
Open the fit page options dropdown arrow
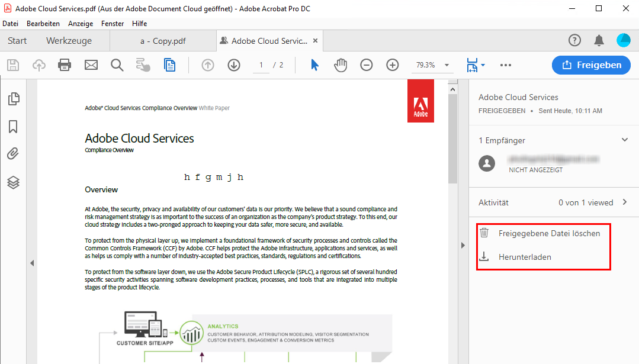[483, 65]
